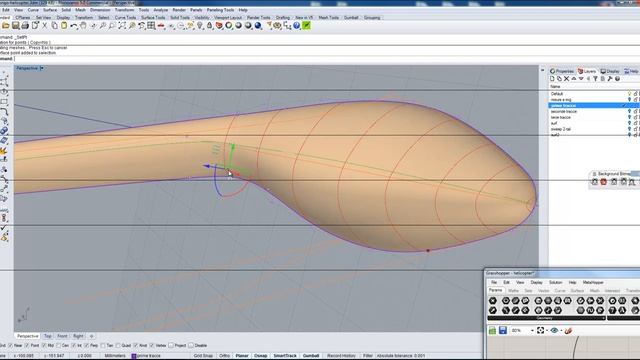
Task: Click the Undo arrow icon
Action: (73, 26)
